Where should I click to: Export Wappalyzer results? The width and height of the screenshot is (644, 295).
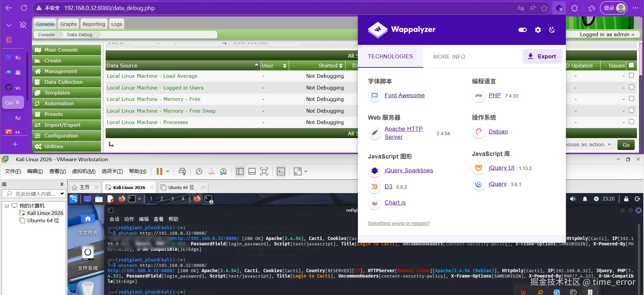point(542,56)
